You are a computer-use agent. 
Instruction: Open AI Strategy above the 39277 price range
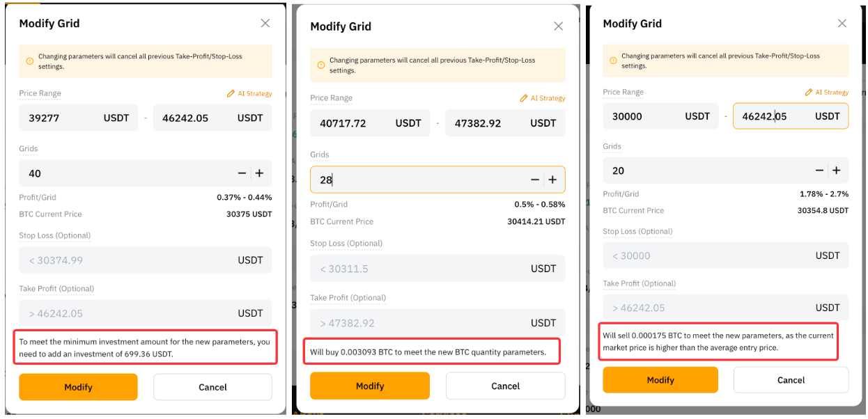tap(249, 93)
